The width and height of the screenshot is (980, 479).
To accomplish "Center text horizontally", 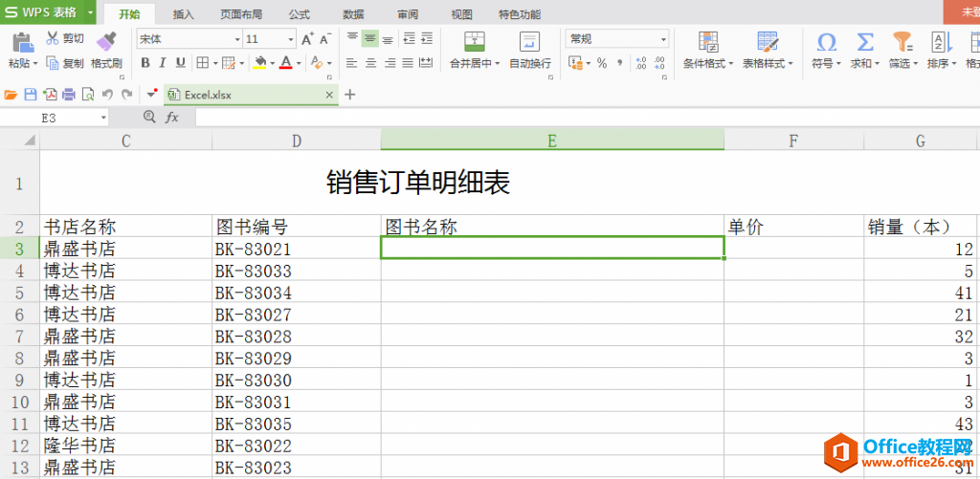I will pyautogui.click(x=370, y=62).
